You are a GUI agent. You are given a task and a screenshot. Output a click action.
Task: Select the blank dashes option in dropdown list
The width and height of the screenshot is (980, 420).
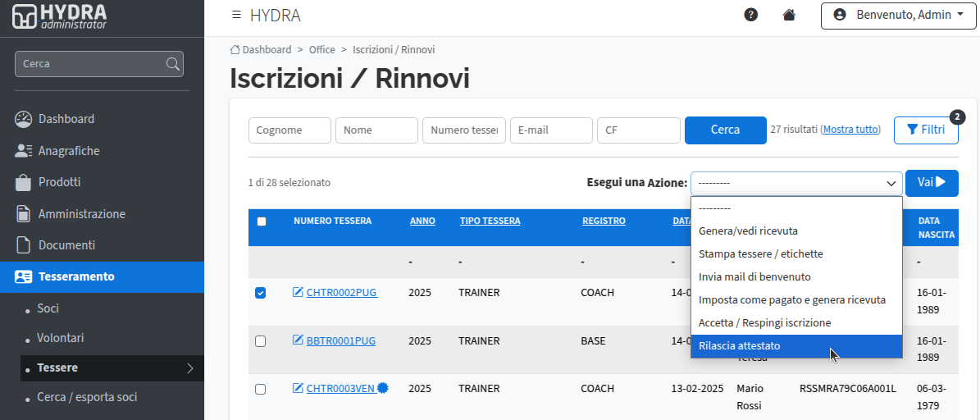[x=796, y=208]
